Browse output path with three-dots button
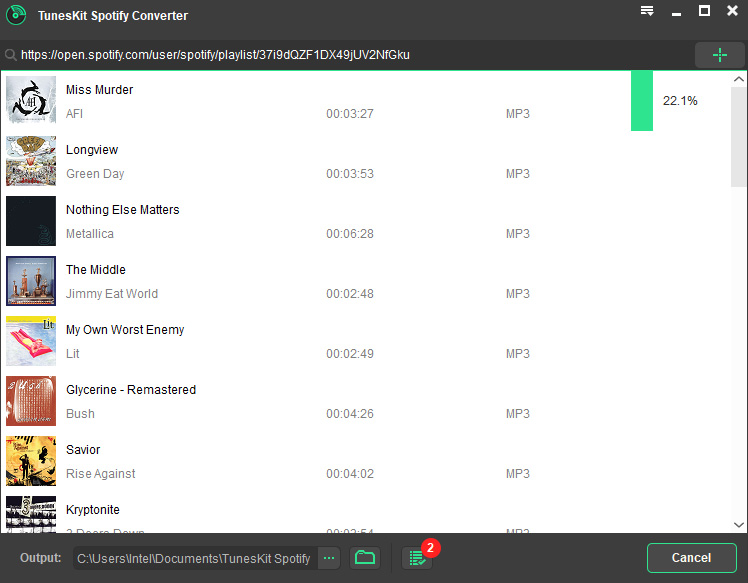Image resolution: width=748 pixels, height=583 pixels. point(329,558)
